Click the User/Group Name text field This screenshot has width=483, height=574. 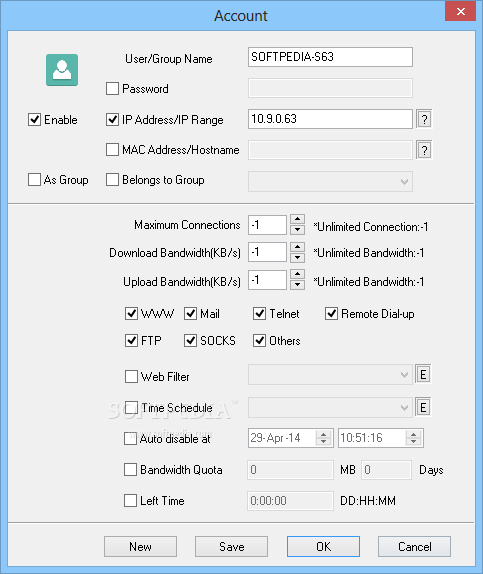(330, 57)
